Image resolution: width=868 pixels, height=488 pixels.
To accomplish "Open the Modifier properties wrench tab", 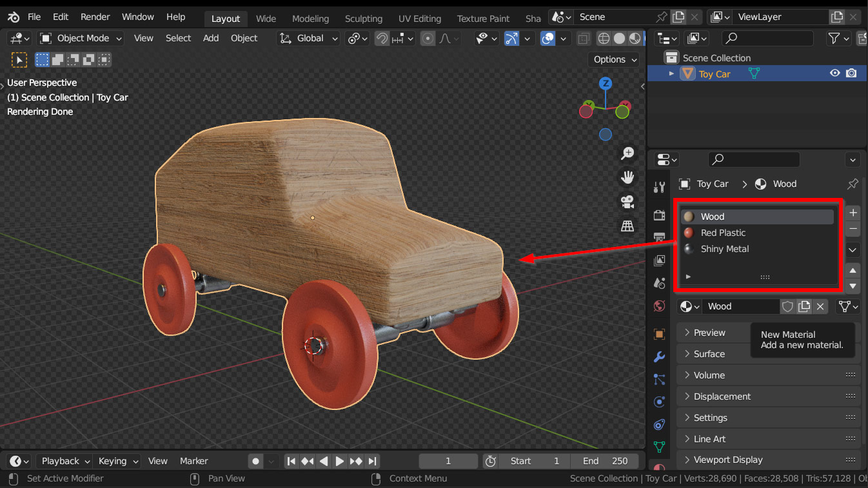I will [x=659, y=356].
